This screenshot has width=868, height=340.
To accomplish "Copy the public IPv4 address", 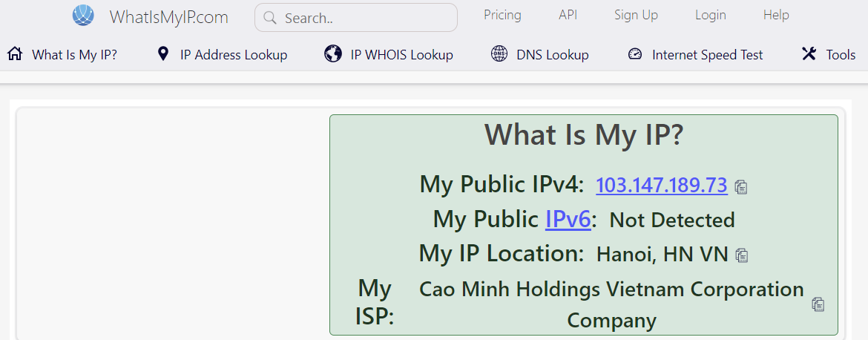I will pyautogui.click(x=740, y=187).
